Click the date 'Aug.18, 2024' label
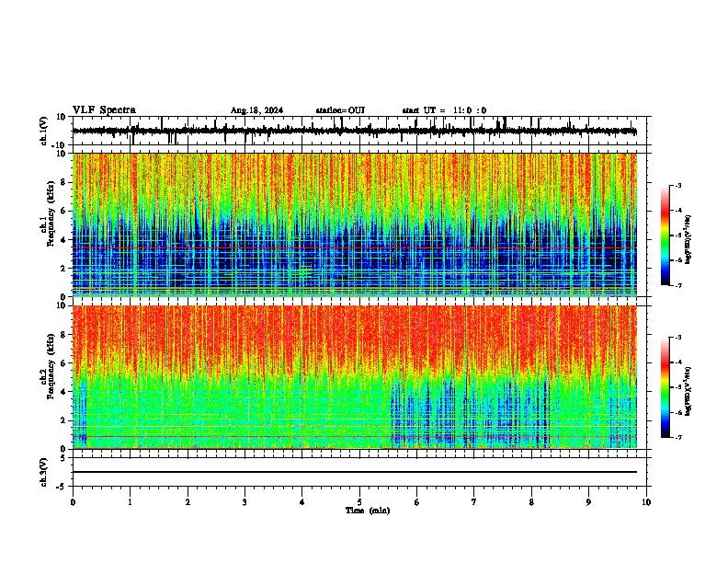Viewport: 728px width, 563px height. [x=256, y=110]
